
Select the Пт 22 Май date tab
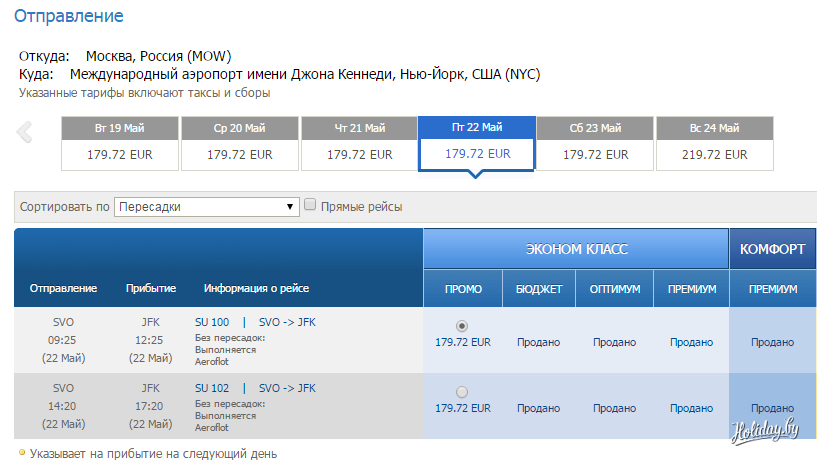477,142
